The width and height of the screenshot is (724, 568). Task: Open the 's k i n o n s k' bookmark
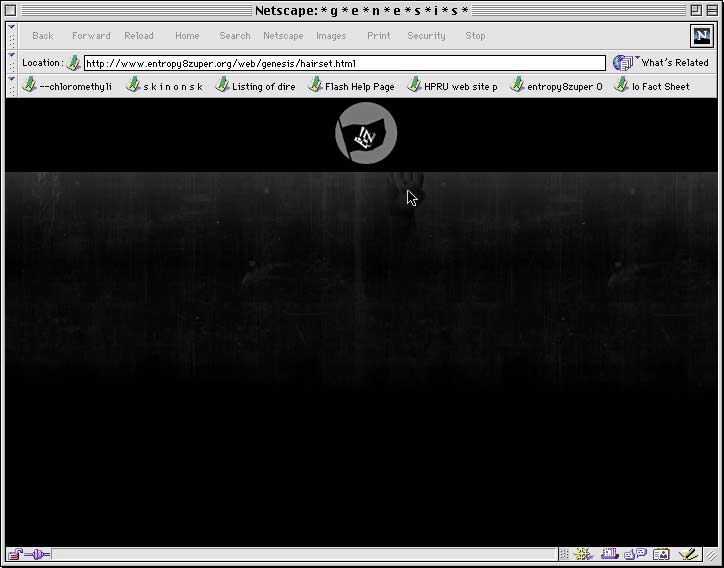point(165,86)
